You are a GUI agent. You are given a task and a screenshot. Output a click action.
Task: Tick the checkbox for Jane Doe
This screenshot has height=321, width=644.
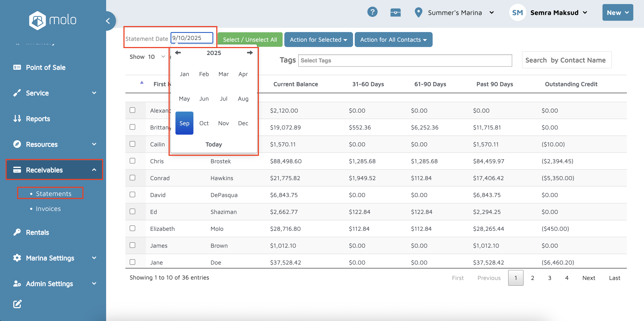click(132, 262)
